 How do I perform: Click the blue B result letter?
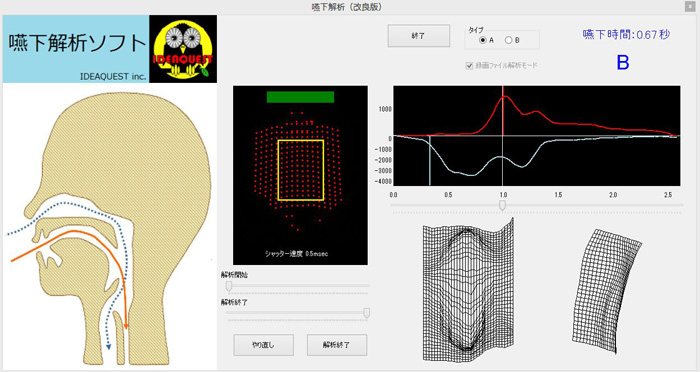point(623,63)
